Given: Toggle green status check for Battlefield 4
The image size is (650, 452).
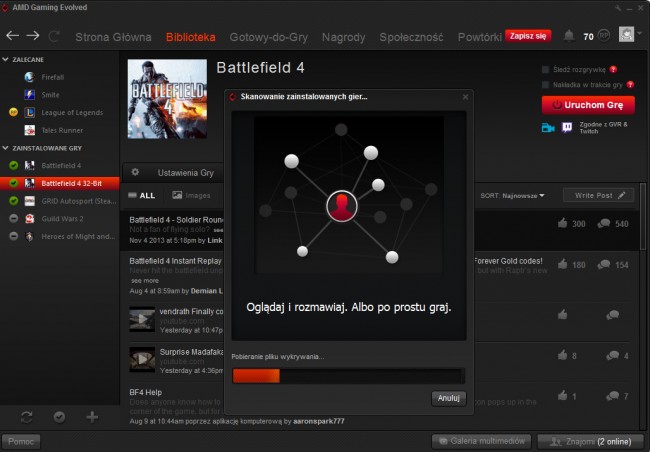Looking at the screenshot, I should click(x=14, y=165).
